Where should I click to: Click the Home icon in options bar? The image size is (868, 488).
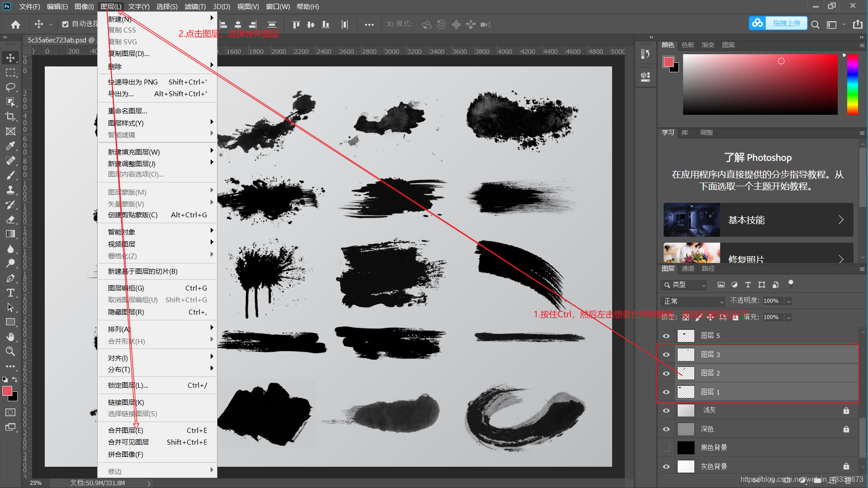click(x=15, y=24)
